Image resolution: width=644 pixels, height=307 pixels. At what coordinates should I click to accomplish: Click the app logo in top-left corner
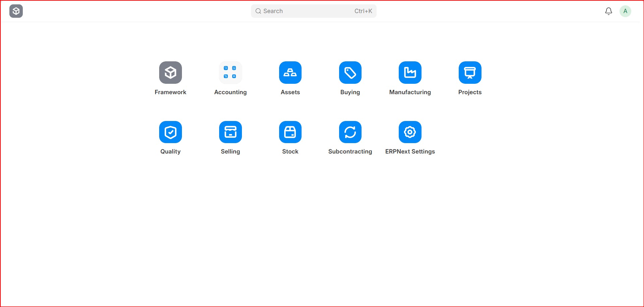[x=16, y=11]
